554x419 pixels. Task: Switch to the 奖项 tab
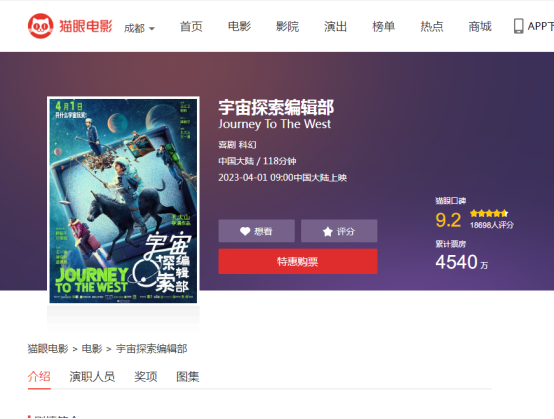pyautogui.click(x=146, y=377)
